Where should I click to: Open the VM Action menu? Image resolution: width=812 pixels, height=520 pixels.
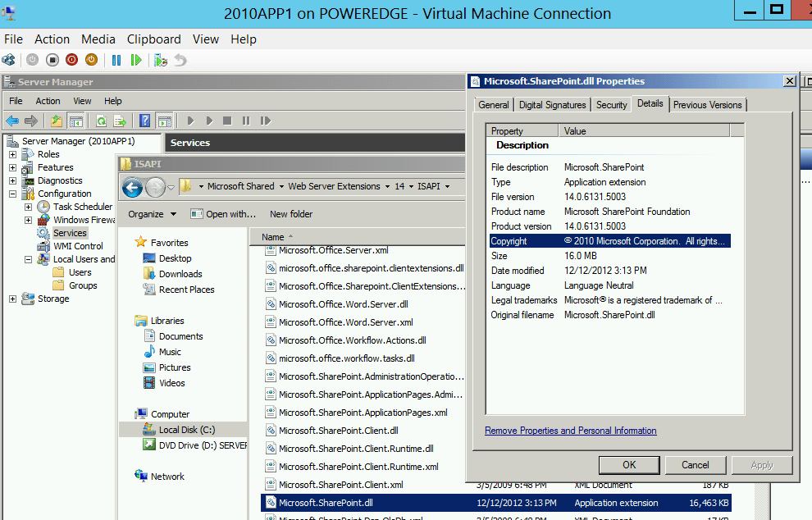pyautogui.click(x=52, y=39)
